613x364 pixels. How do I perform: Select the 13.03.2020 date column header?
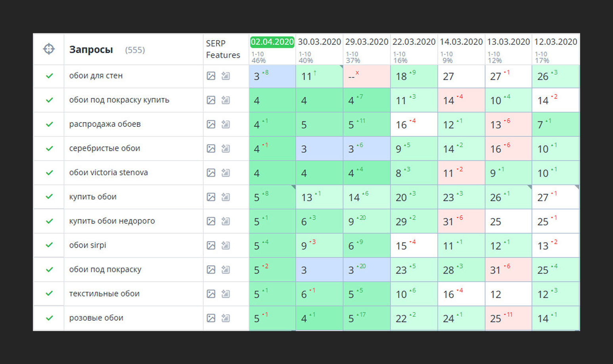(508, 42)
